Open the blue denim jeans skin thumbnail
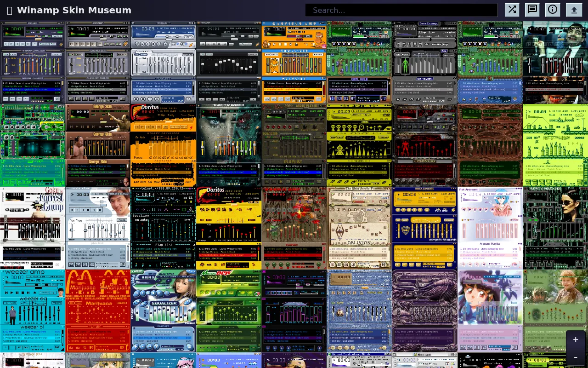This screenshot has height=368, width=588. point(359,310)
